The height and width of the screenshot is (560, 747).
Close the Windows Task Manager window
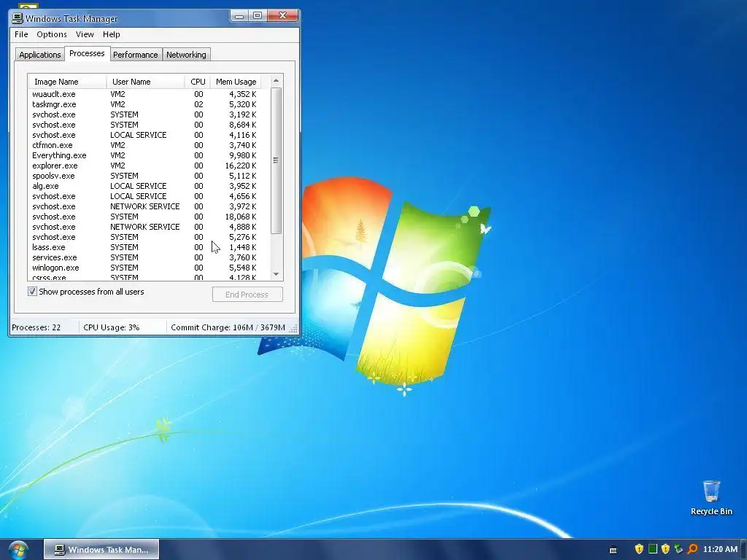[282, 16]
